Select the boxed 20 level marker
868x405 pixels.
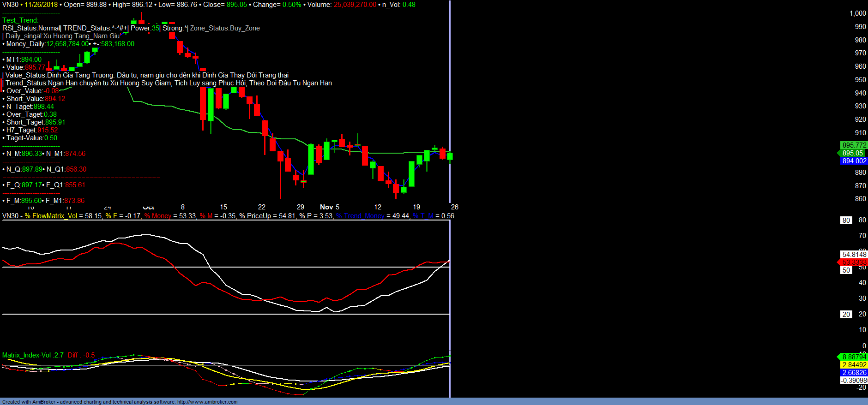click(x=846, y=315)
